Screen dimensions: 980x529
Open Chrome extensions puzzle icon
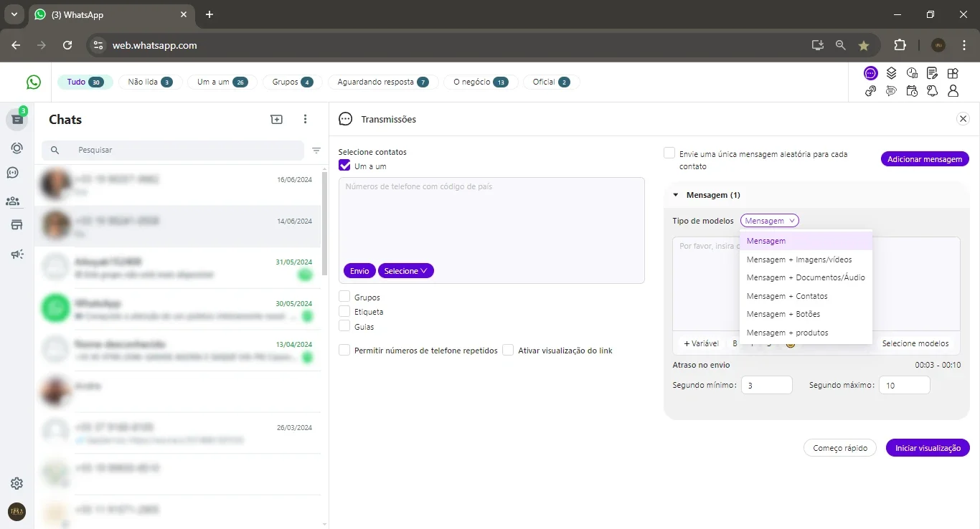[x=900, y=45]
